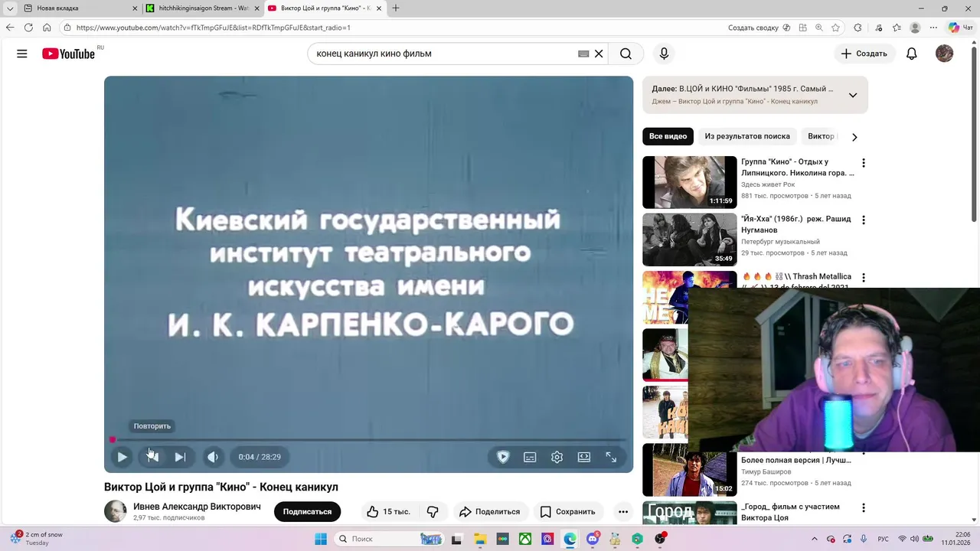Save video with Сохранить button

pyautogui.click(x=567, y=512)
